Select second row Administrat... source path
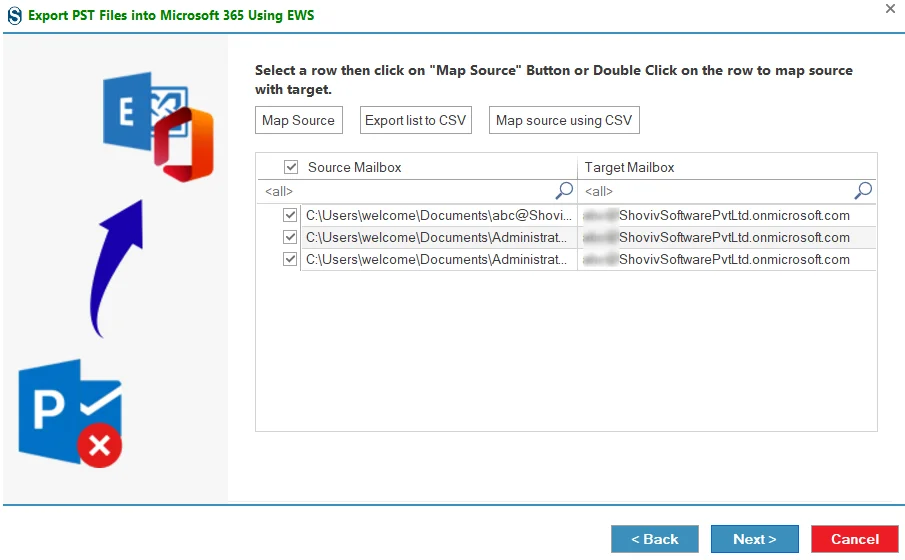 coord(439,237)
